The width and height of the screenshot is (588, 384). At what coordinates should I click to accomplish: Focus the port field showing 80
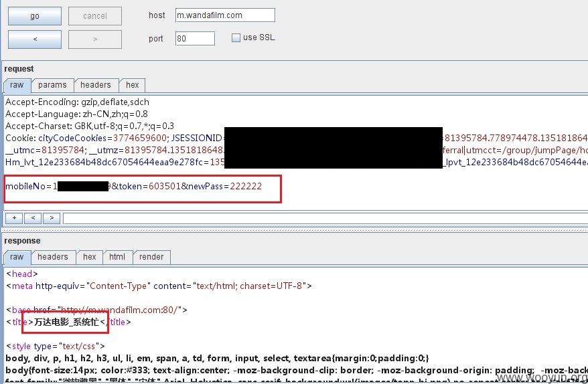click(195, 39)
